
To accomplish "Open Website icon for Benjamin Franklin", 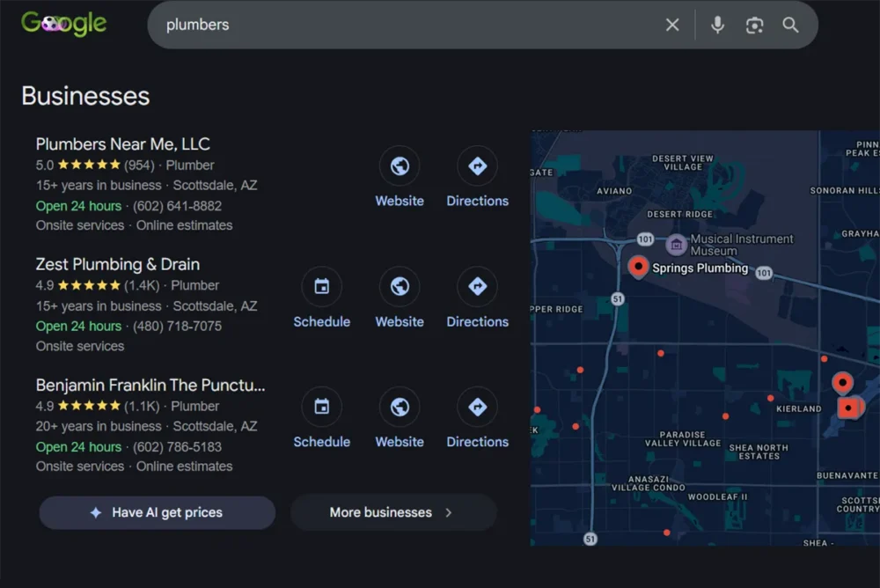I will tap(400, 407).
